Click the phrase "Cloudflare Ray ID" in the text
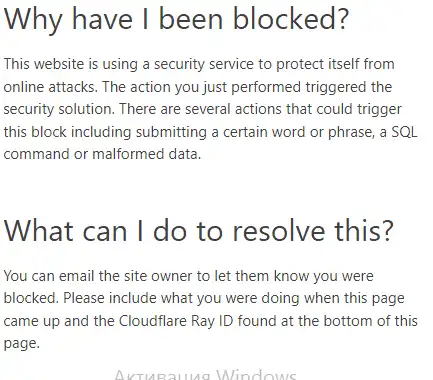Screen dimensions: 433x380 pos(177,321)
